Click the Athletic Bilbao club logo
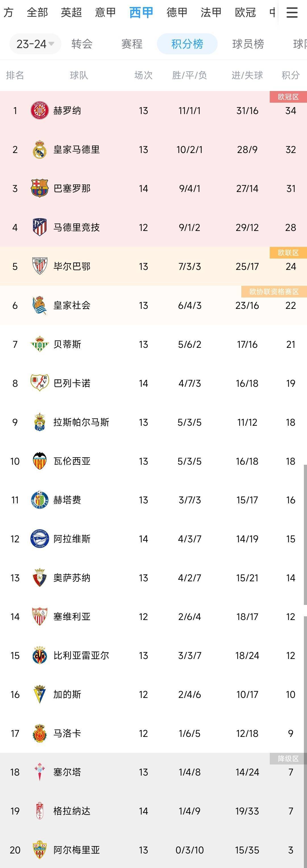307x868 pixels. [40, 266]
